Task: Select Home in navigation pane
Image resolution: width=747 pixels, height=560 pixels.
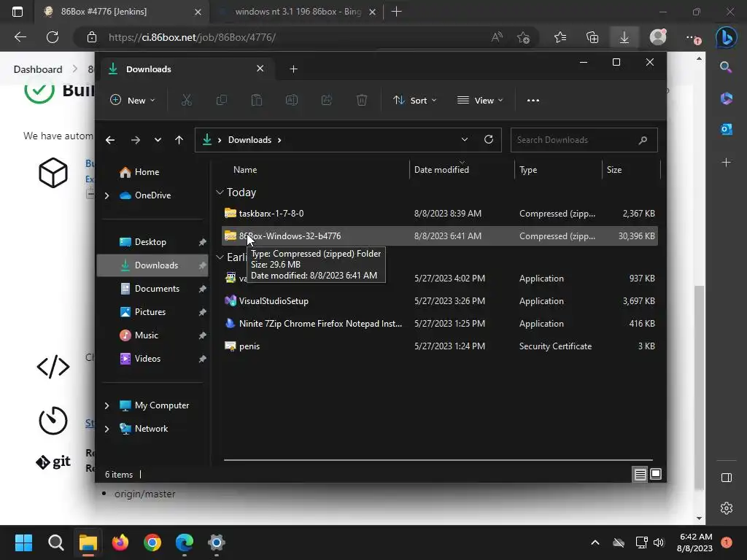Action: click(147, 172)
